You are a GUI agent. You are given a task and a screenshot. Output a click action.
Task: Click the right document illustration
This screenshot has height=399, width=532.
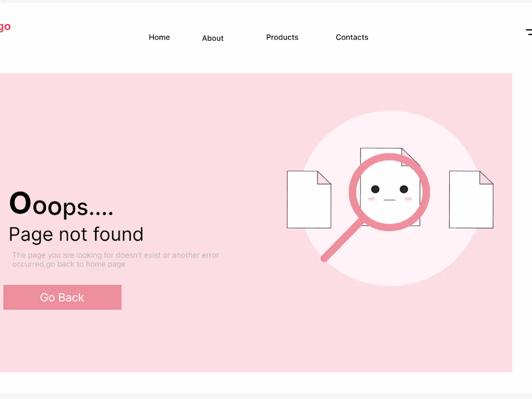(x=471, y=199)
